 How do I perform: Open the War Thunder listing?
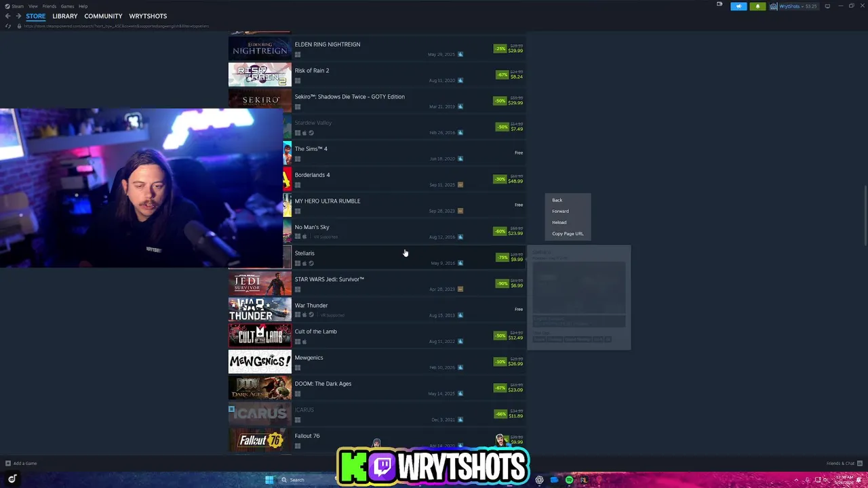pyautogui.click(x=377, y=310)
